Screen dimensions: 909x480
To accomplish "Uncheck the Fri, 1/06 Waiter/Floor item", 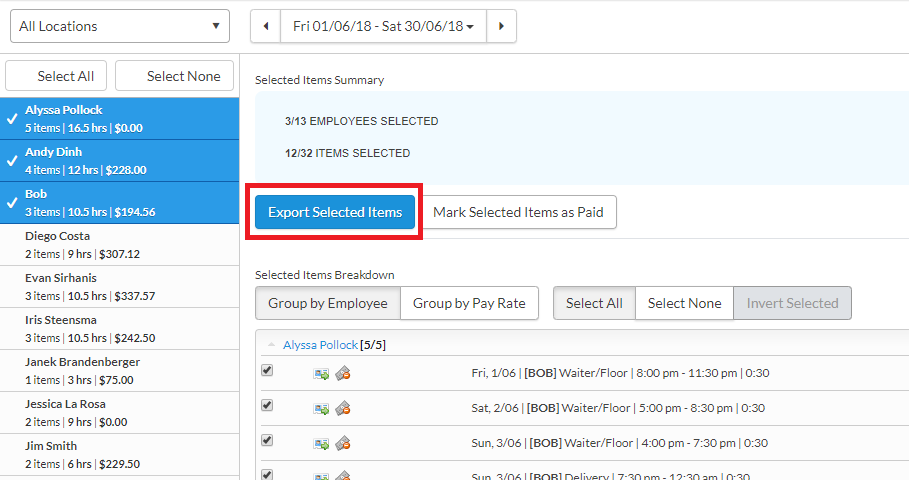I will pos(267,370).
